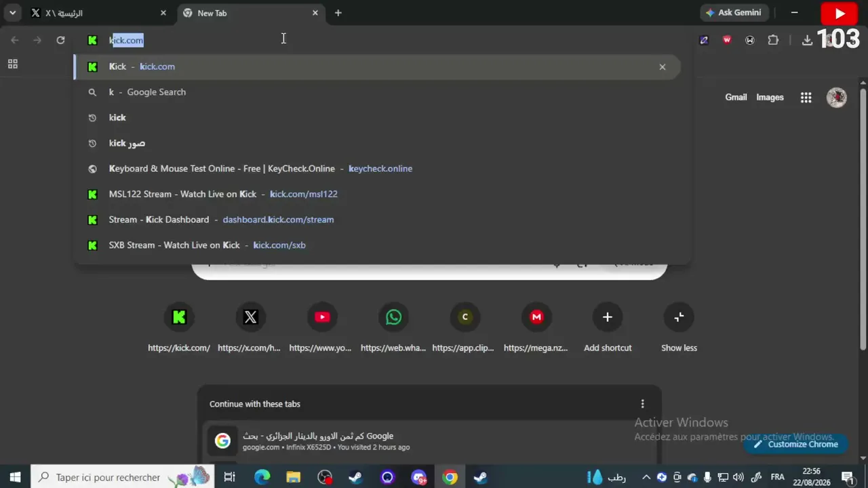The image size is (868, 488).
Task: Reload the current page
Action: point(60,40)
